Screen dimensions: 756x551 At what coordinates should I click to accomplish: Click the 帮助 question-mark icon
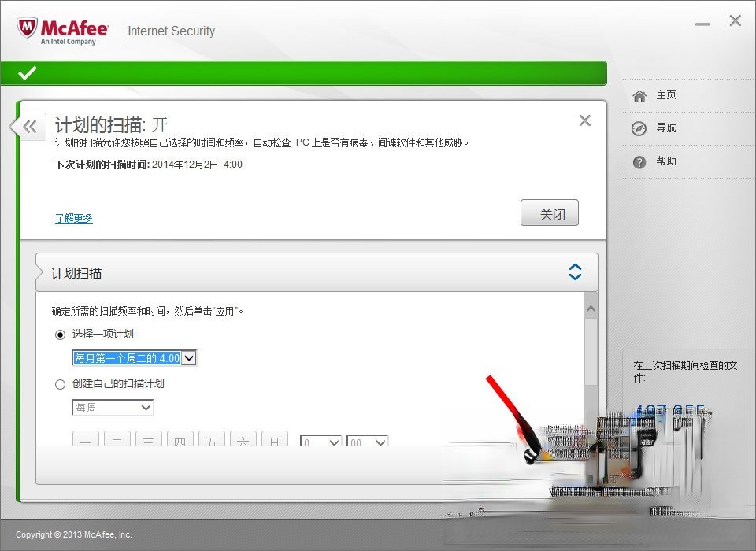pos(639,161)
